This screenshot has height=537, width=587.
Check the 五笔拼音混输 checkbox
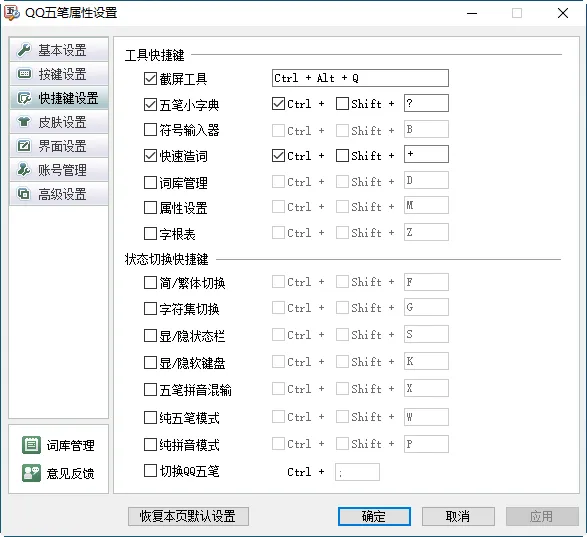(150, 389)
